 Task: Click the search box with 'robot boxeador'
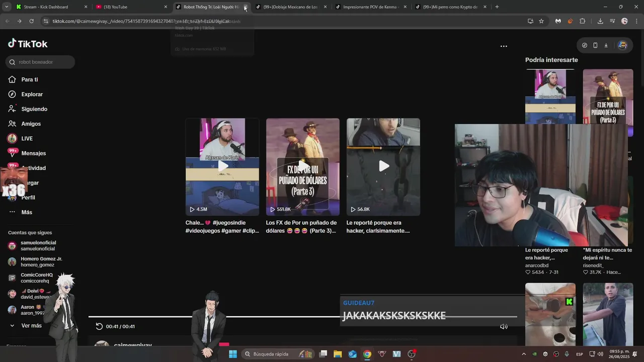click(x=40, y=62)
